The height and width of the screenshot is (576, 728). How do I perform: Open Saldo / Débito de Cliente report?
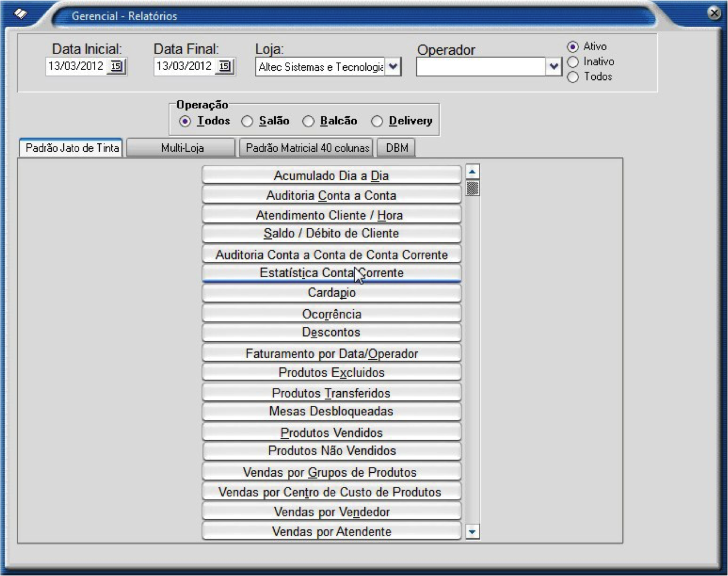click(x=331, y=233)
